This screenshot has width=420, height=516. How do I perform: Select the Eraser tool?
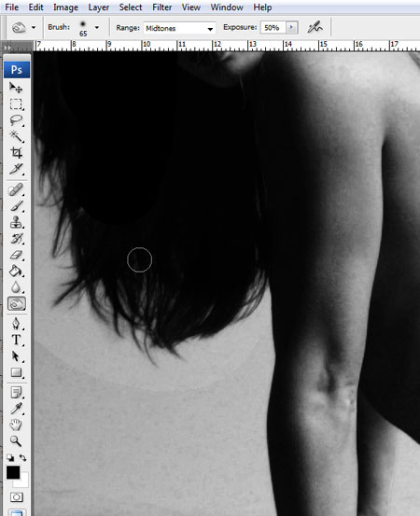point(16,255)
